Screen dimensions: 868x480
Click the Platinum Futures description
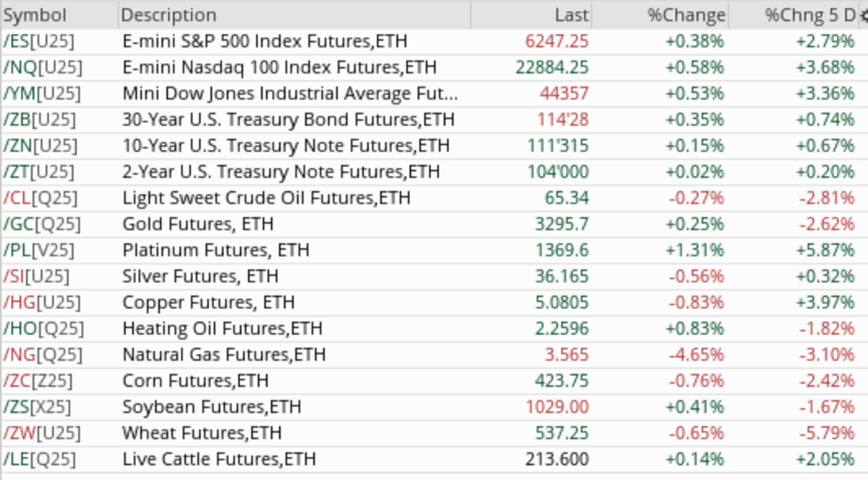click(216, 250)
